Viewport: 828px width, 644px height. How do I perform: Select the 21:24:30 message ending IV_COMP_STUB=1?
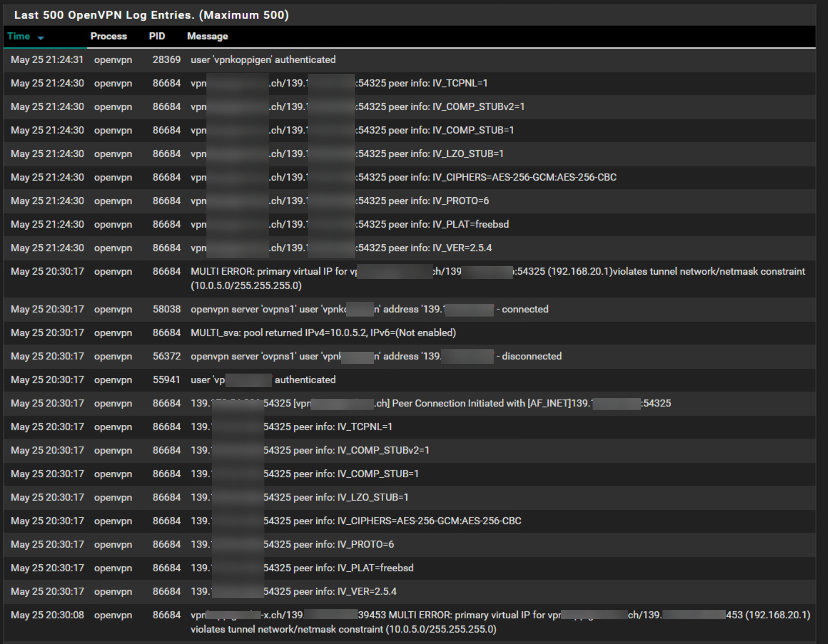pos(352,130)
